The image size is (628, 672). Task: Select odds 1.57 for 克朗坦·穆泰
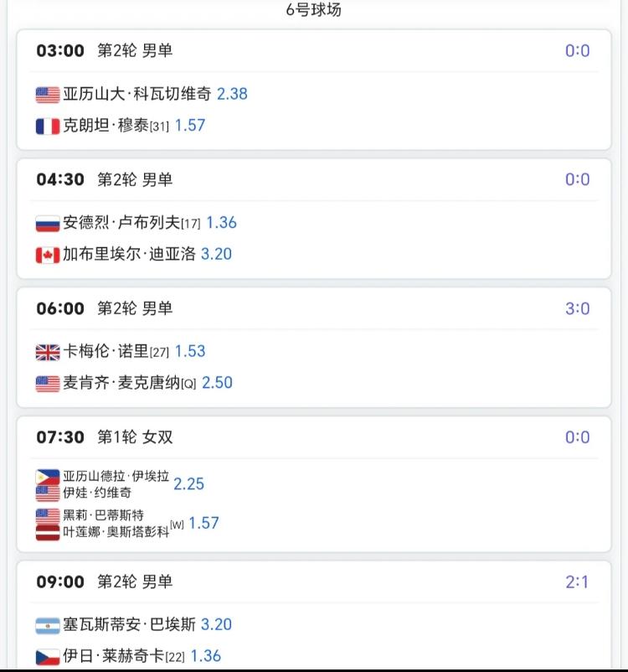tap(190, 125)
